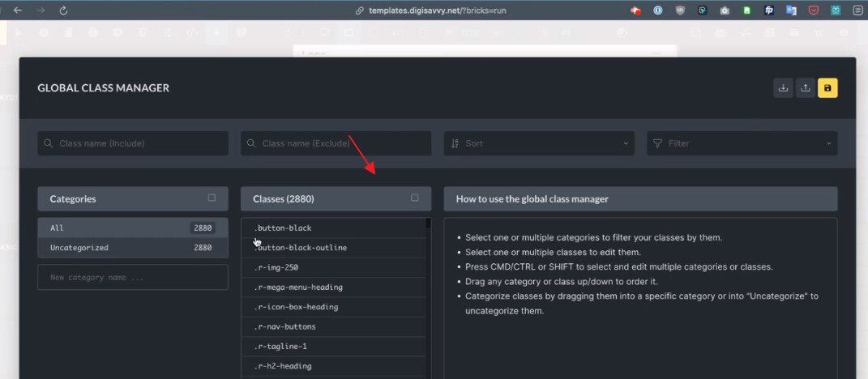Open the gray shield extension icon

[x=680, y=11]
